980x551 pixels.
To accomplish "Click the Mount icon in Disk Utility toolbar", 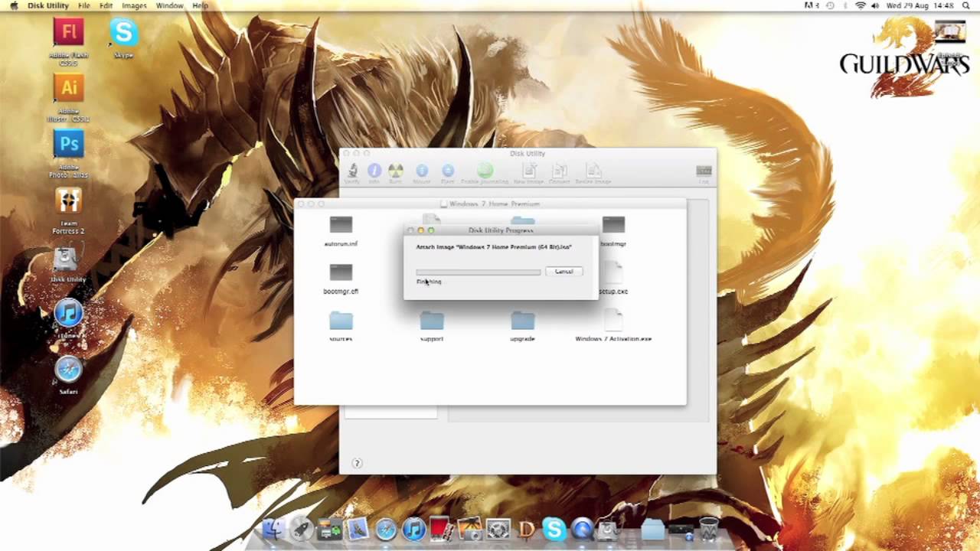I will point(422,171).
